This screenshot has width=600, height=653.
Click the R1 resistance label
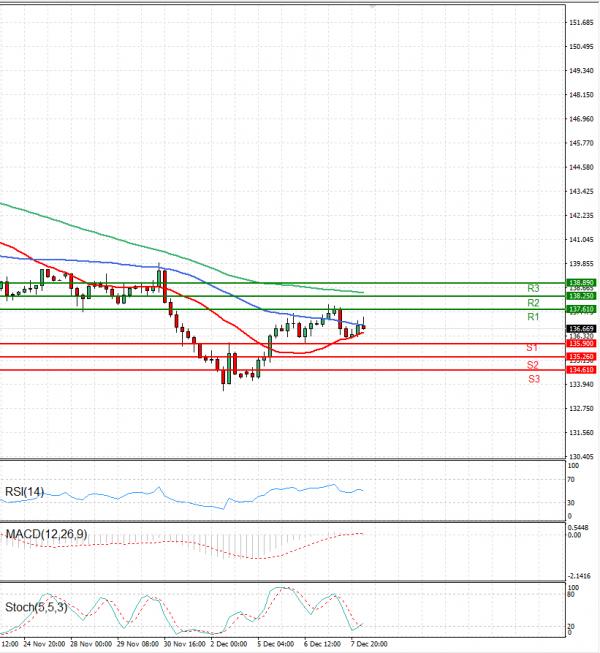click(x=533, y=317)
